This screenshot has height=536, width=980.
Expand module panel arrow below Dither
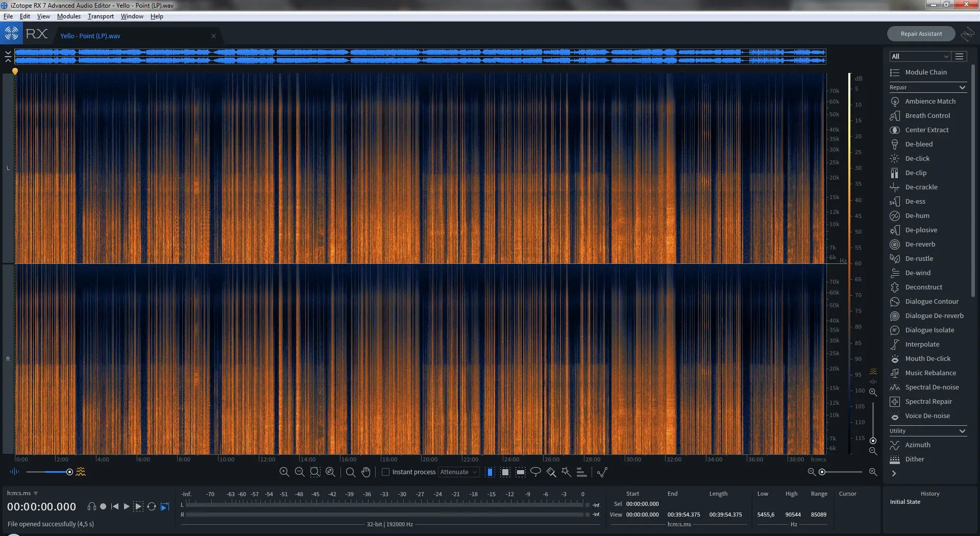(x=894, y=473)
